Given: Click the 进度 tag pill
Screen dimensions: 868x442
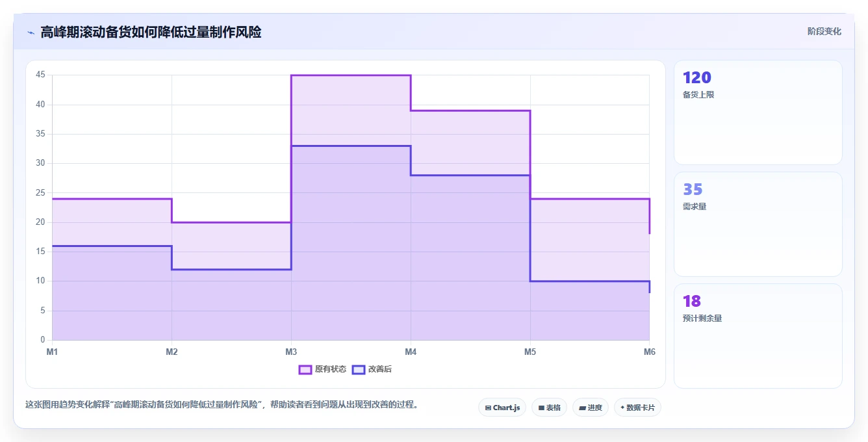Looking at the screenshot, I should (x=591, y=408).
